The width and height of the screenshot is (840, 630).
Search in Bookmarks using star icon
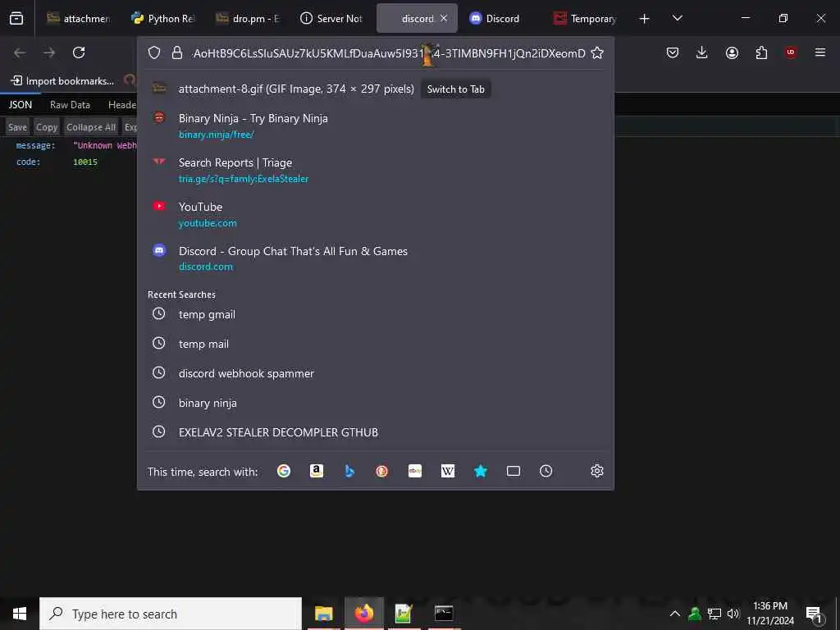(481, 471)
